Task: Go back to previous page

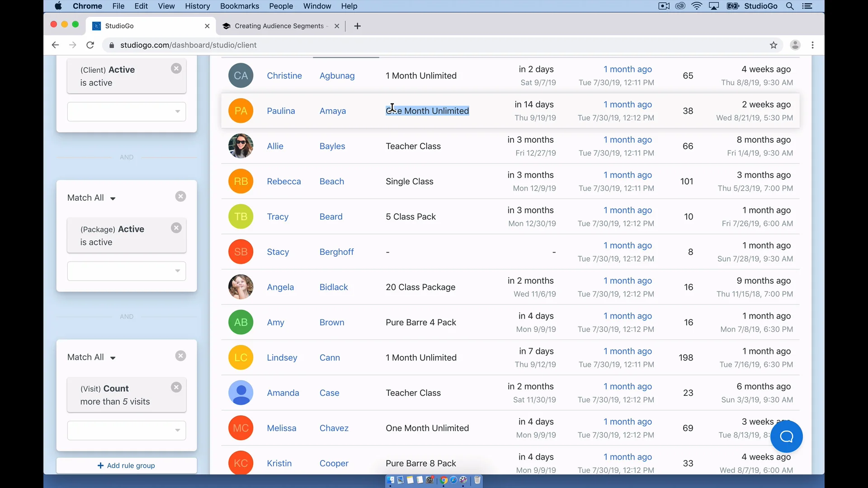Action: coord(55,45)
